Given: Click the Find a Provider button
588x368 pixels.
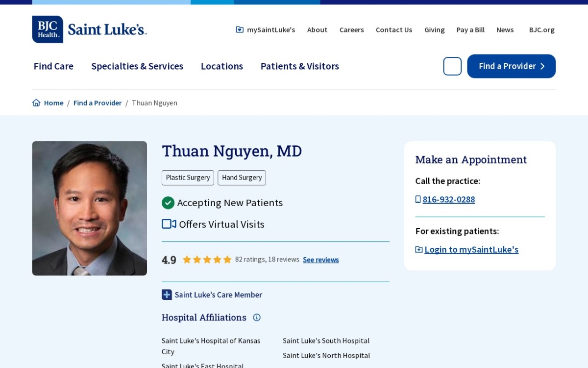Looking at the screenshot, I should click(x=512, y=66).
